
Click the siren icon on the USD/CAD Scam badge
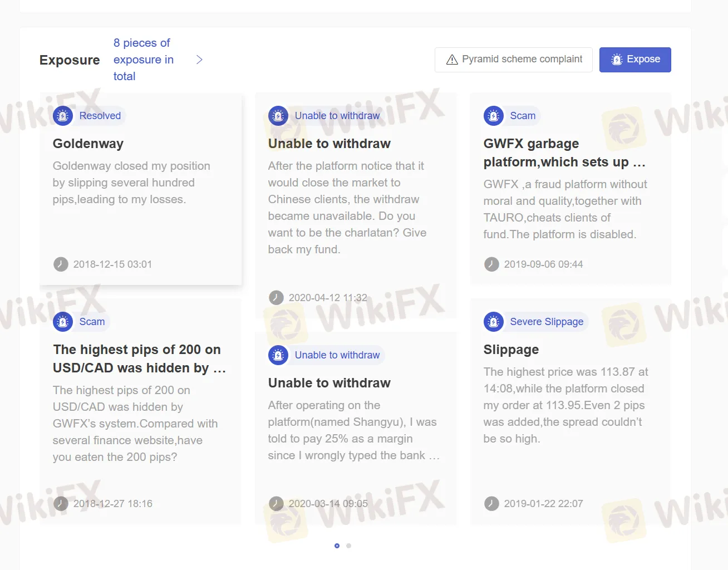(63, 322)
